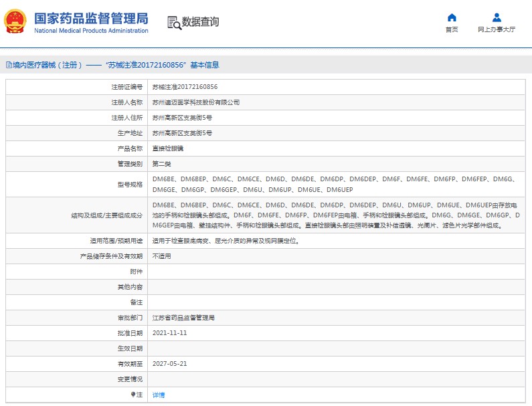Viewport: 532px width, 406px height.
Task: Click the lightbulb icon beside 注
Action: (x=133, y=395)
